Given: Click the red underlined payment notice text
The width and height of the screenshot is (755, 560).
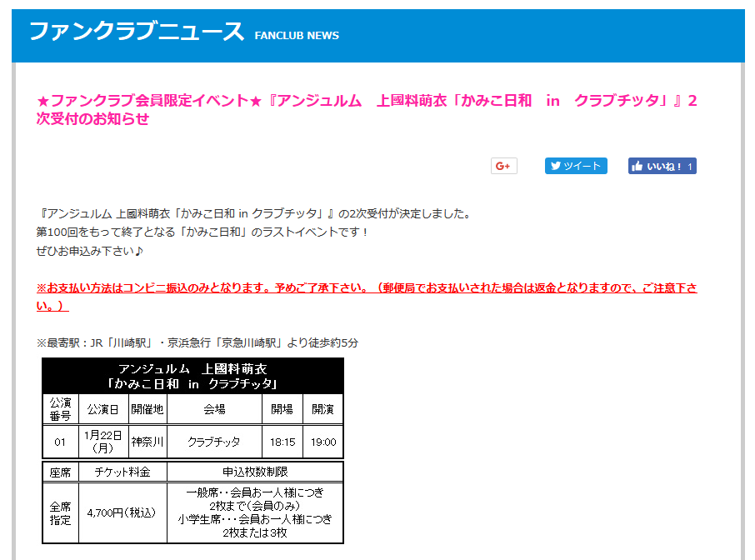Looking at the screenshot, I should click(367, 297).
